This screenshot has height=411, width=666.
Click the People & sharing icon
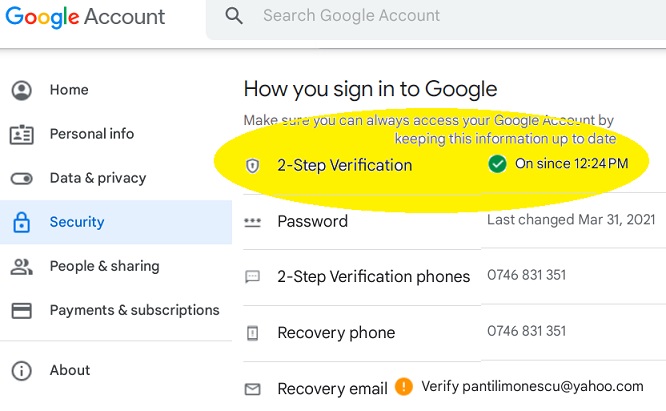coord(21,266)
